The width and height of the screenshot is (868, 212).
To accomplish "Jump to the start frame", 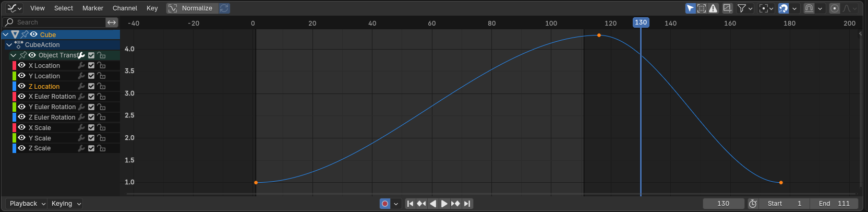I will [x=410, y=204].
